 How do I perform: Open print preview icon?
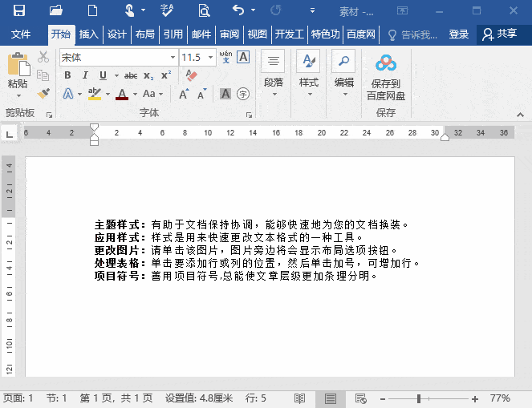(x=204, y=10)
